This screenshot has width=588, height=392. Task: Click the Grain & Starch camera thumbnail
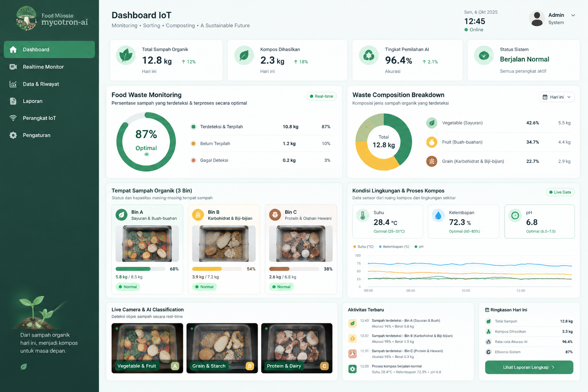pos(222,348)
